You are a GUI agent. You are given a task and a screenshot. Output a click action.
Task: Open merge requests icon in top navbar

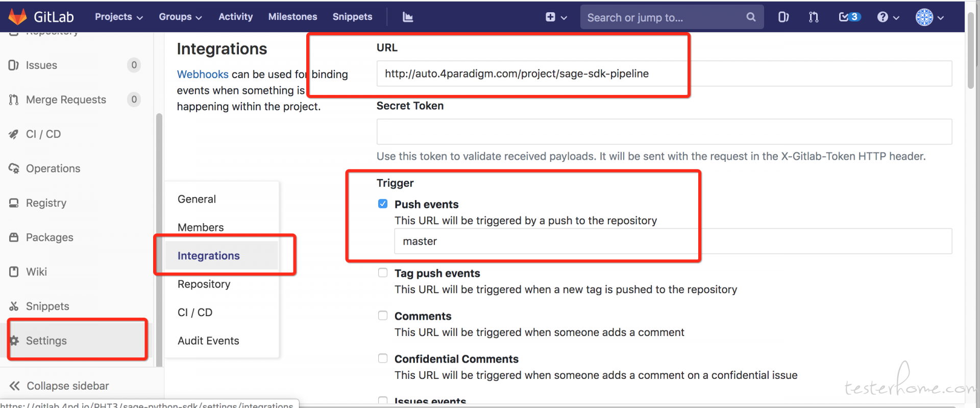814,17
